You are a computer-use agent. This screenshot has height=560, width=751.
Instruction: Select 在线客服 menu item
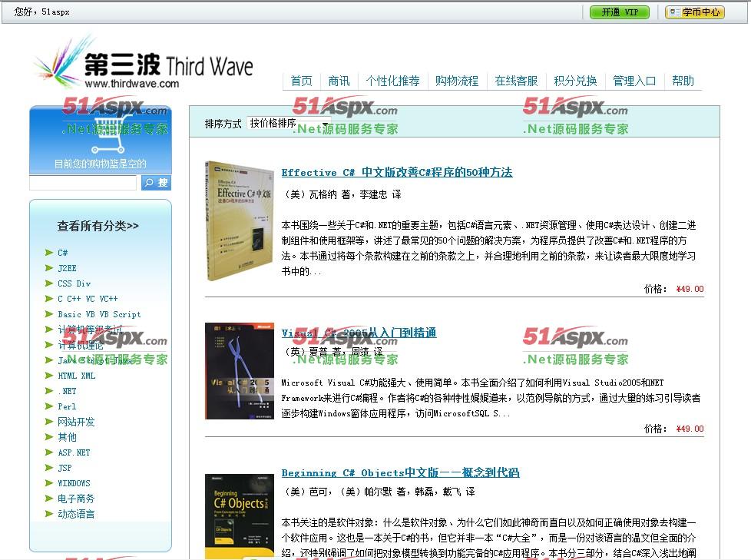[516, 81]
